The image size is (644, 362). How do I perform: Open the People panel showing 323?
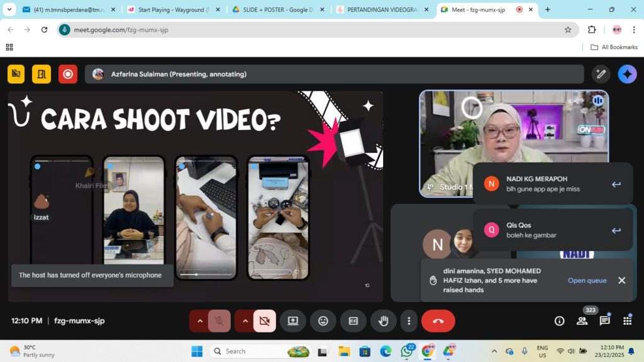[x=582, y=321]
